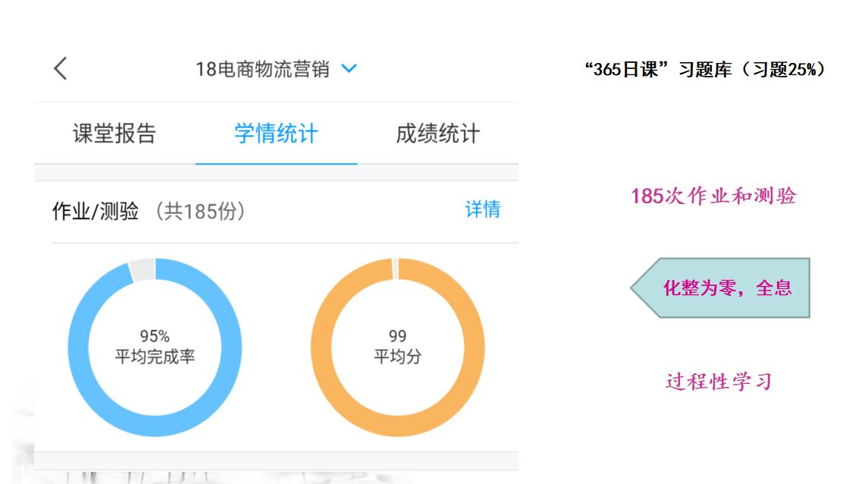Viewport: 868px width, 484px height.
Task: Click the "365日课"习题库 slide title
Action: (x=704, y=70)
